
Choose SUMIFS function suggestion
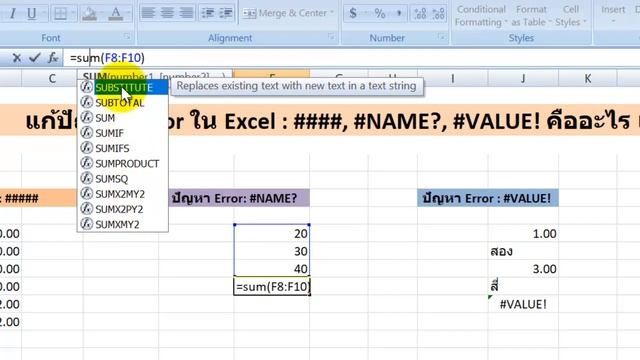coord(123,148)
